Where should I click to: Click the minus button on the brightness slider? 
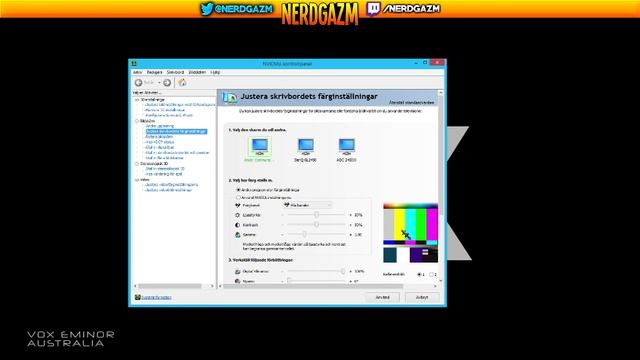point(282,215)
